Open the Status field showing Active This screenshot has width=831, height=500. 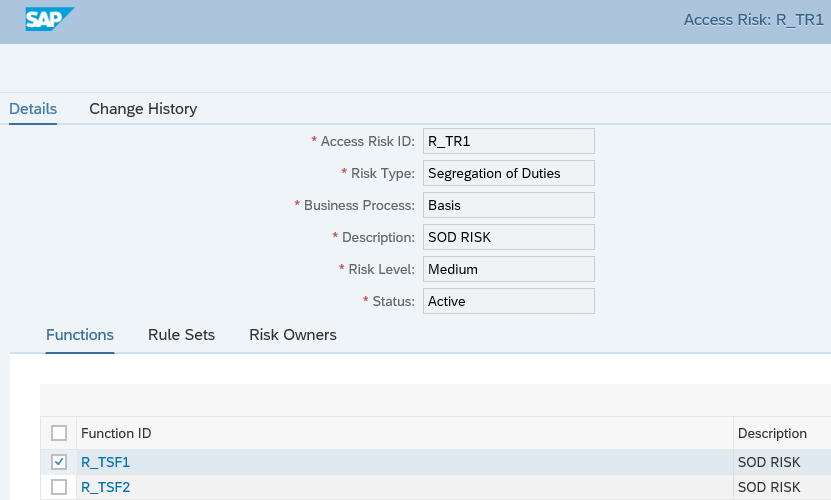[x=508, y=301]
